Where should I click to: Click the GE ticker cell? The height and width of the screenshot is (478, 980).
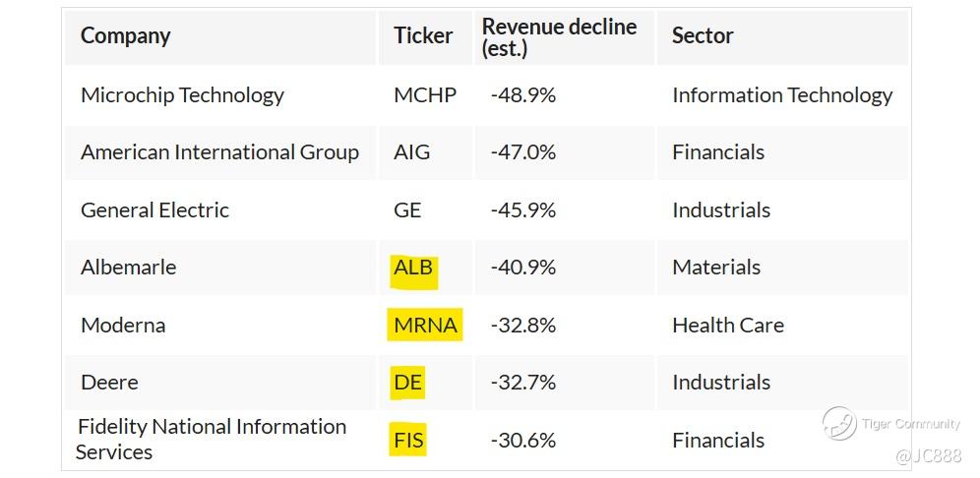pyautogui.click(x=407, y=210)
